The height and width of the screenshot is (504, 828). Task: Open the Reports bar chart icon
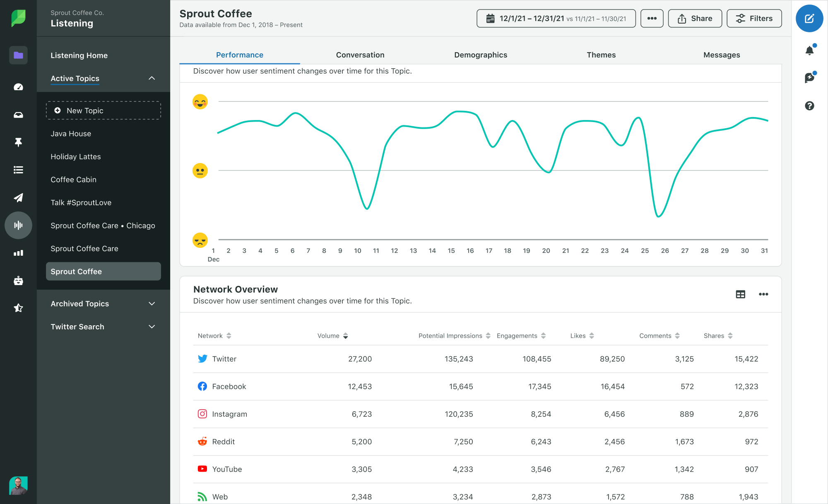pyautogui.click(x=18, y=253)
